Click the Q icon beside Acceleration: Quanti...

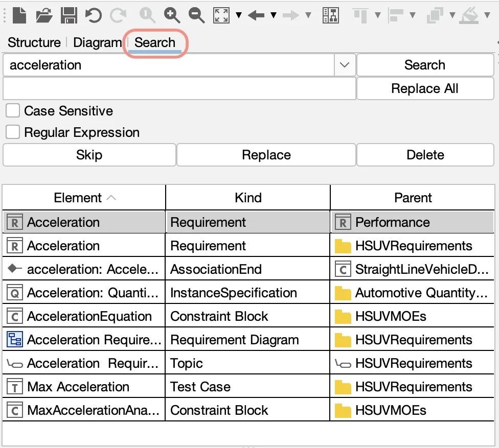tap(15, 293)
